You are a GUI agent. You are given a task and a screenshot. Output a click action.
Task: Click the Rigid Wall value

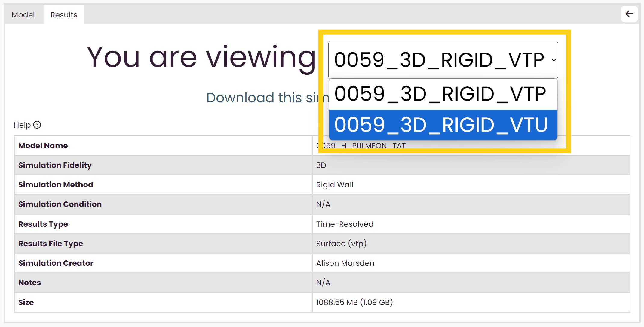(x=335, y=185)
